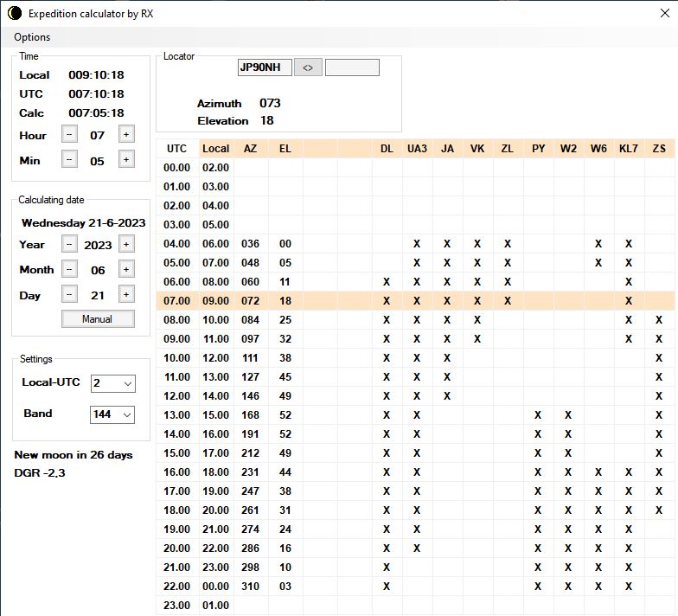Select the Local column header
The image size is (678, 616).
tap(216, 149)
